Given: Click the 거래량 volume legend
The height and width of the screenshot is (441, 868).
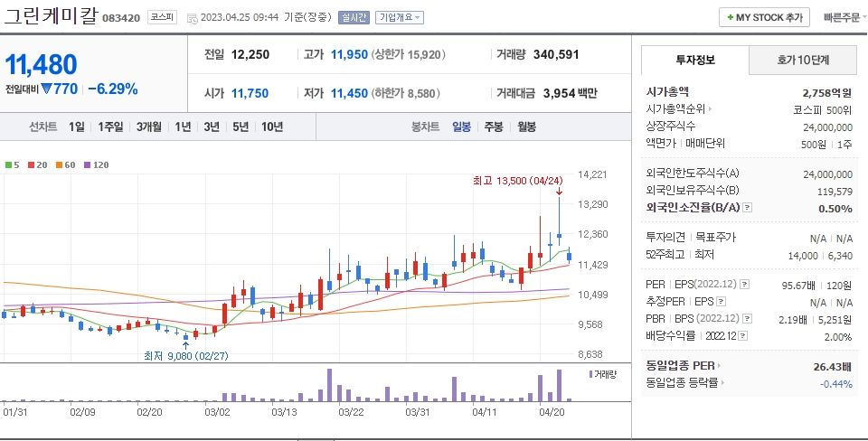Looking at the screenshot, I should pyautogui.click(x=602, y=374).
